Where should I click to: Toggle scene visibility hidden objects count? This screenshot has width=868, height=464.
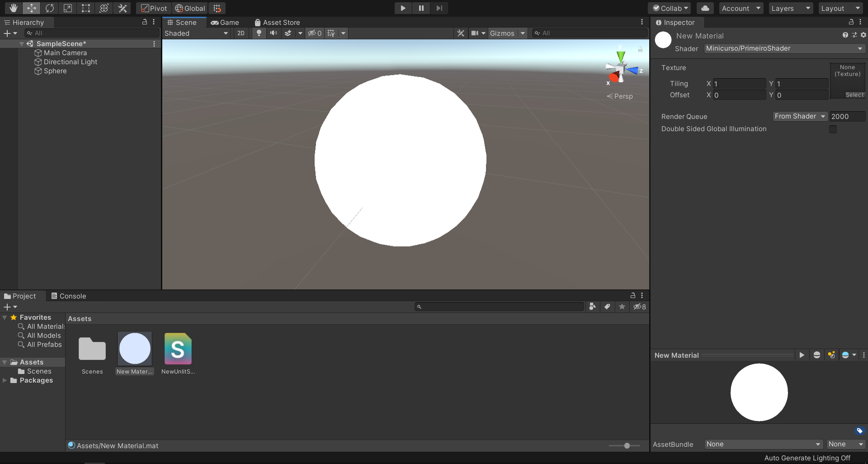pyautogui.click(x=315, y=33)
